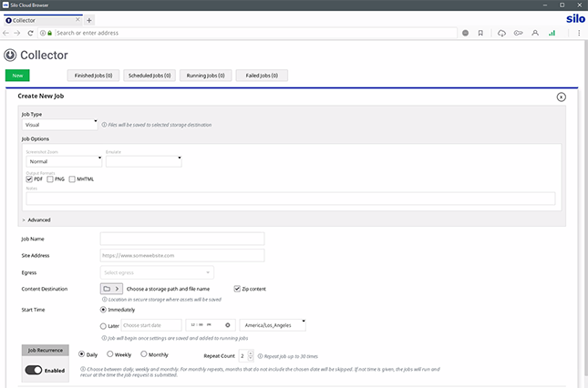Screen dimensions: 588x388
Task: Select the Later start time option
Action: click(103, 326)
